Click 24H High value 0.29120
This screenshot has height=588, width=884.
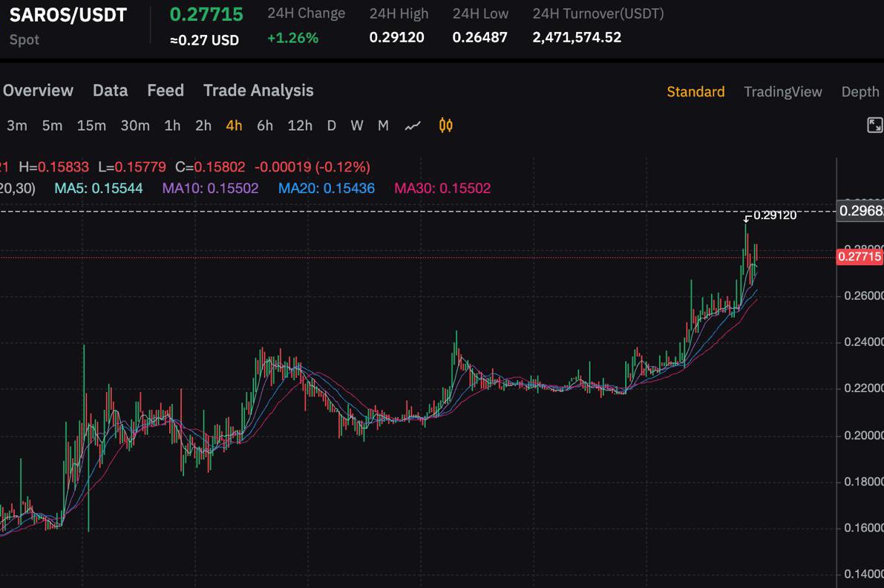pyautogui.click(x=397, y=37)
